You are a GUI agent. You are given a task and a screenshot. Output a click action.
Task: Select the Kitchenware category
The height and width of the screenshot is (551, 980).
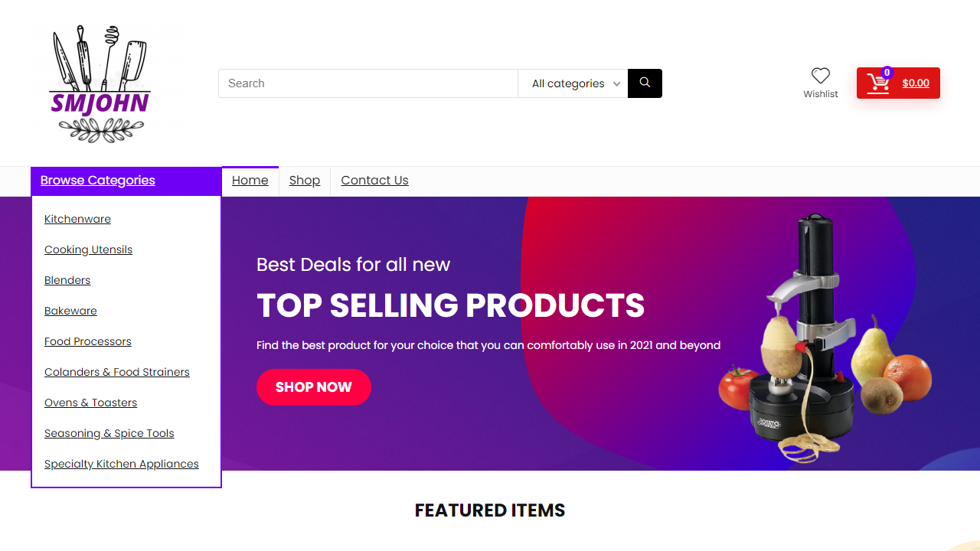(77, 219)
